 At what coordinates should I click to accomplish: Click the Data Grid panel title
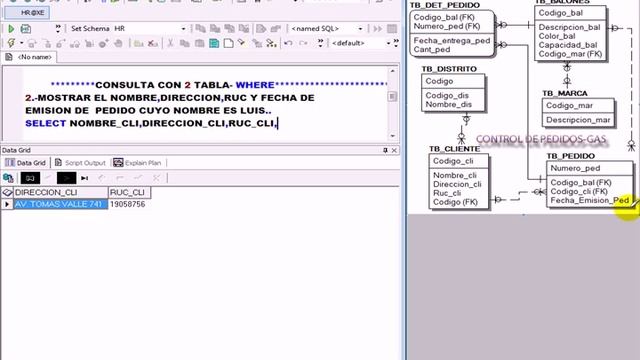[x=16, y=150]
